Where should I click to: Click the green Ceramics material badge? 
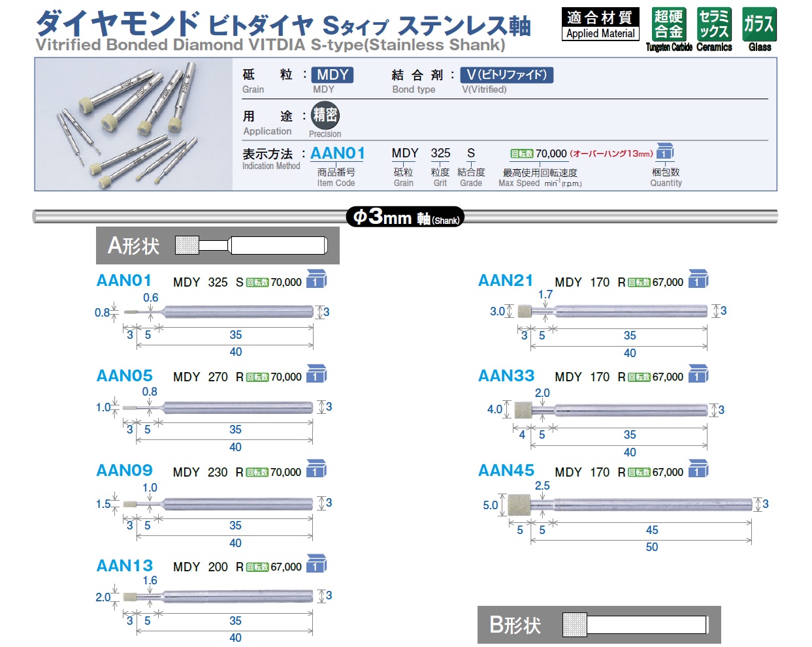tap(713, 25)
